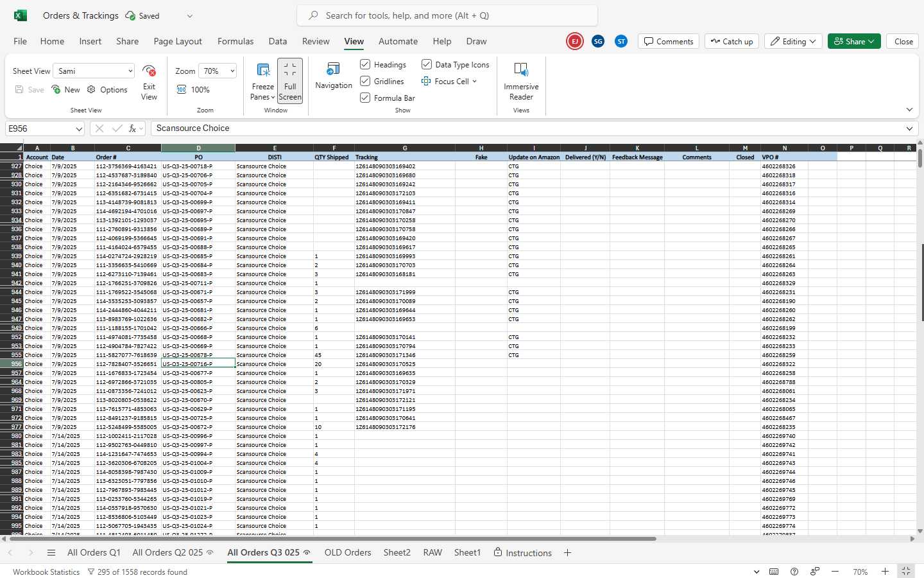Image resolution: width=924 pixels, height=578 pixels.
Task: Open Freeze Panes menu
Action: [262, 82]
